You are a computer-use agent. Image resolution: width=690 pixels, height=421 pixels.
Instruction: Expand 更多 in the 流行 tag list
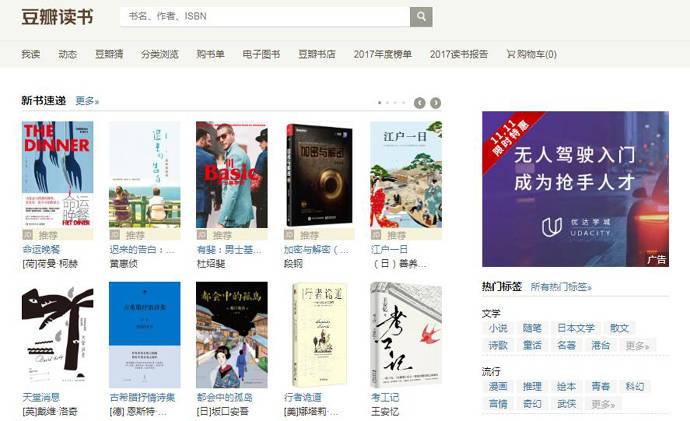[603, 404]
